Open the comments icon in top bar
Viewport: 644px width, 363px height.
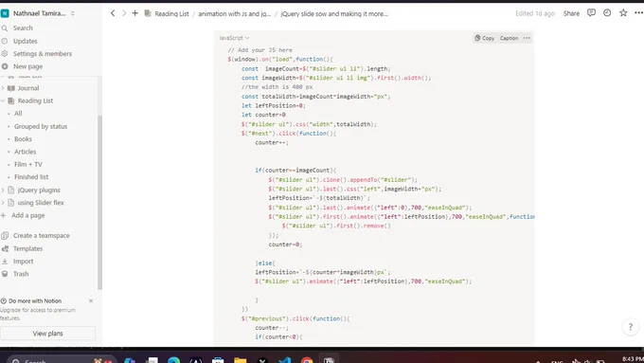[591, 13]
